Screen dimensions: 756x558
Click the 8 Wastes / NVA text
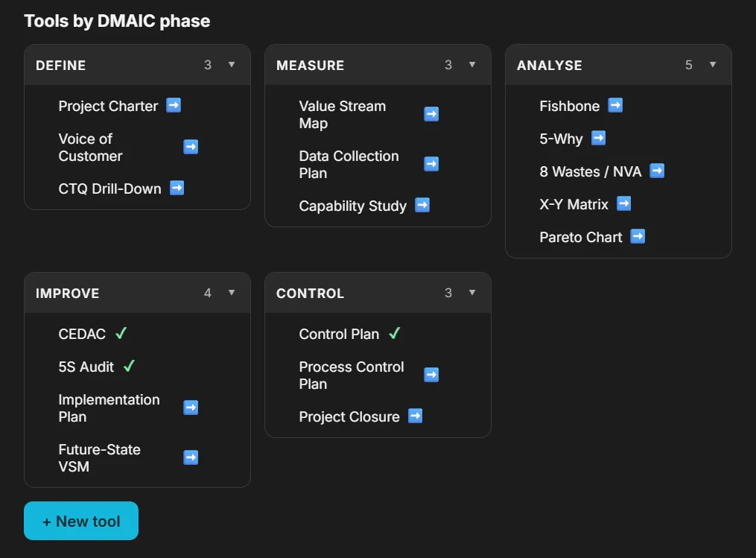coord(591,171)
